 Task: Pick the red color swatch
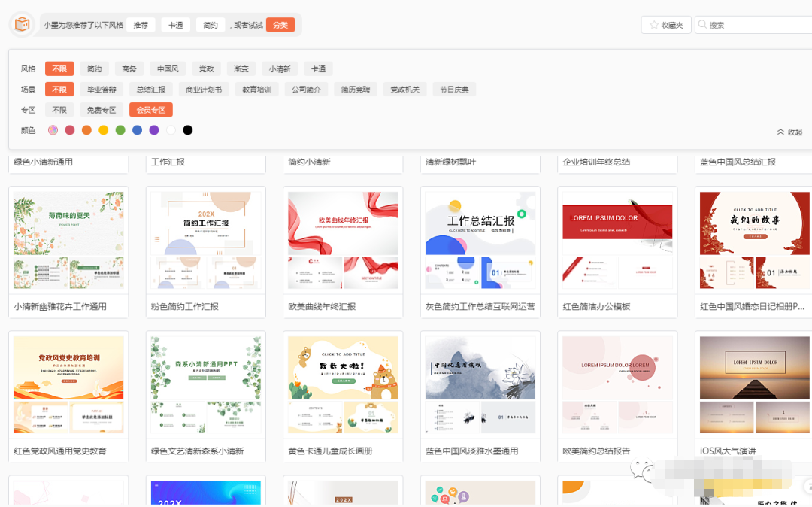[70, 130]
